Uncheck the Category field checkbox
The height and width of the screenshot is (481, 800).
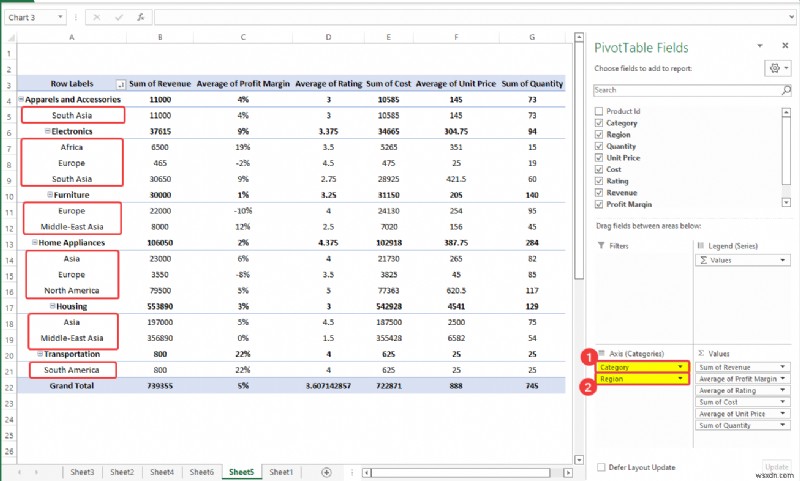[599, 123]
